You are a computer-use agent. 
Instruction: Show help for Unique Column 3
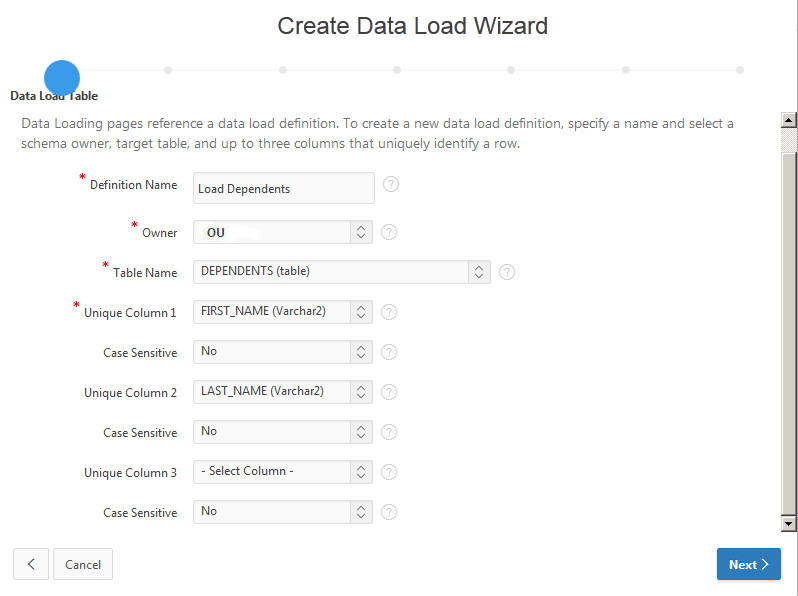(x=389, y=472)
